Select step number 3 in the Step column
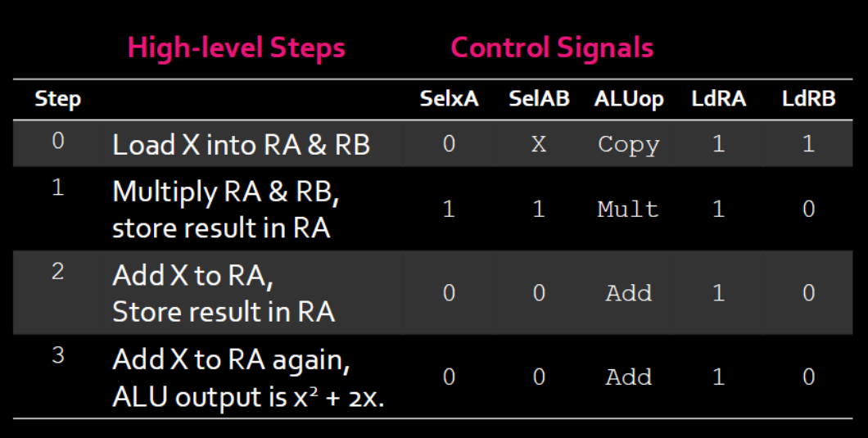Viewport: 868px width, 438px height. [57, 358]
